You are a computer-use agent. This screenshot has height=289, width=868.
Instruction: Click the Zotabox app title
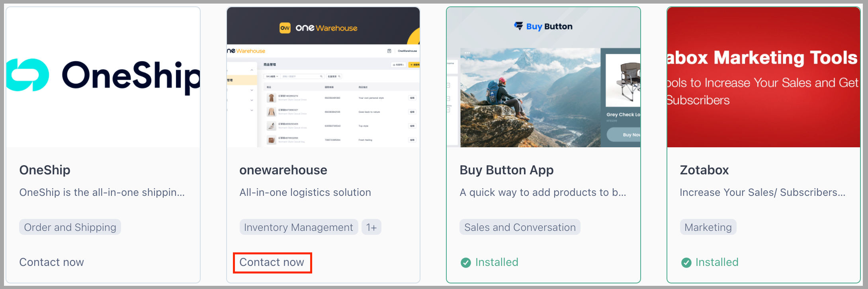click(x=704, y=170)
